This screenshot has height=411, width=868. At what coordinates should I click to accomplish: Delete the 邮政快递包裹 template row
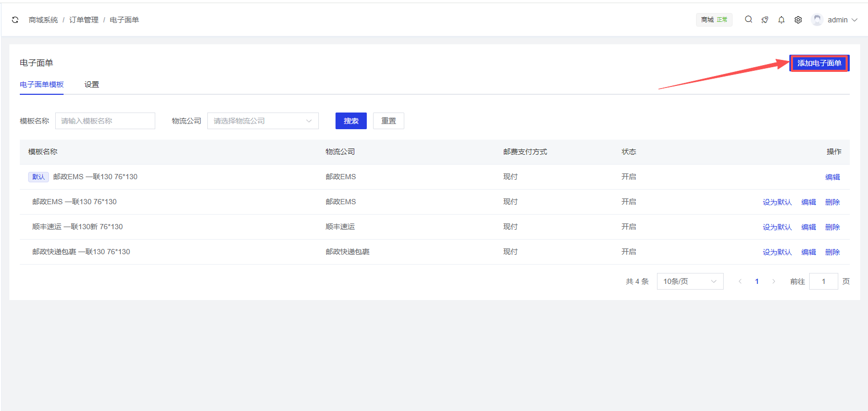pyautogui.click(x=832, y=252)
